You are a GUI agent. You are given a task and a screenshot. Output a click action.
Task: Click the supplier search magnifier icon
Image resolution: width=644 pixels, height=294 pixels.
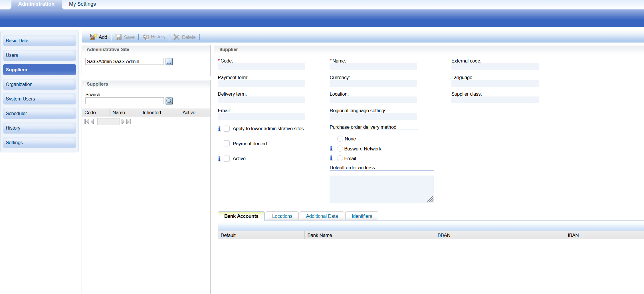tap(169, 101)
